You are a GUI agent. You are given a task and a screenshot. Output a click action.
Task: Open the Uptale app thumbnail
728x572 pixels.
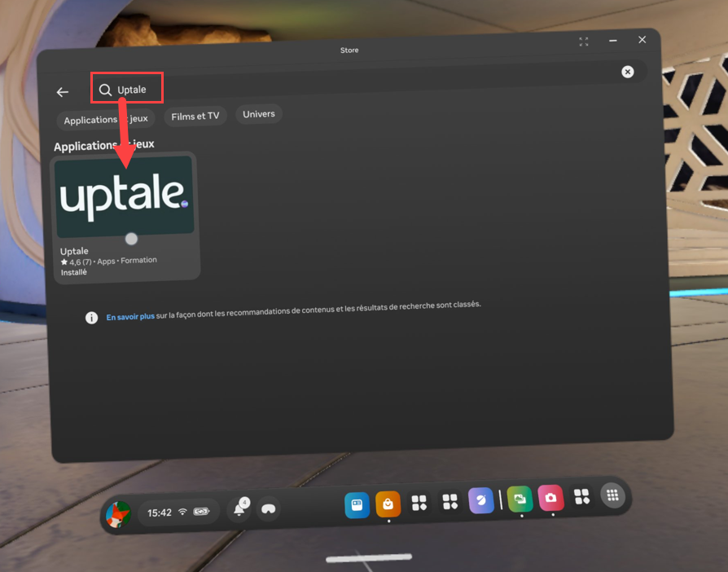124,196
